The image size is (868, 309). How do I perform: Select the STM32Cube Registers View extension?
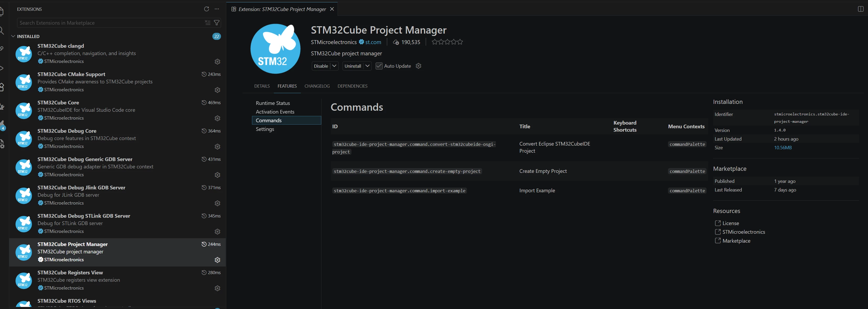pyautogui.click(x=117, y=280)
